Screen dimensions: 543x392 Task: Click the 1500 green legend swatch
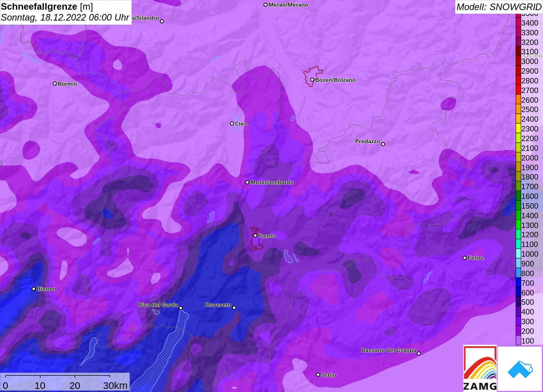[x=518, y=206]
